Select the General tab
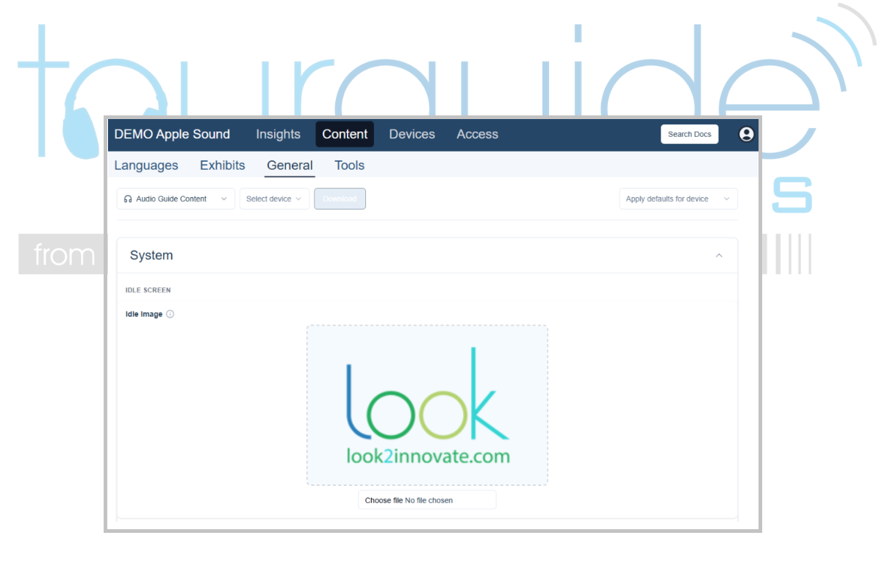 (290, 165)
